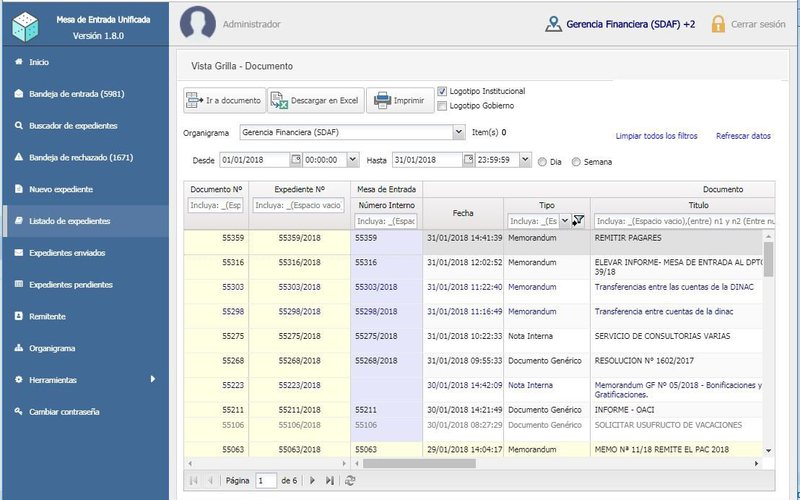
Task: Click expediente cell 55275/2018
Action: (x=299, y=336)
